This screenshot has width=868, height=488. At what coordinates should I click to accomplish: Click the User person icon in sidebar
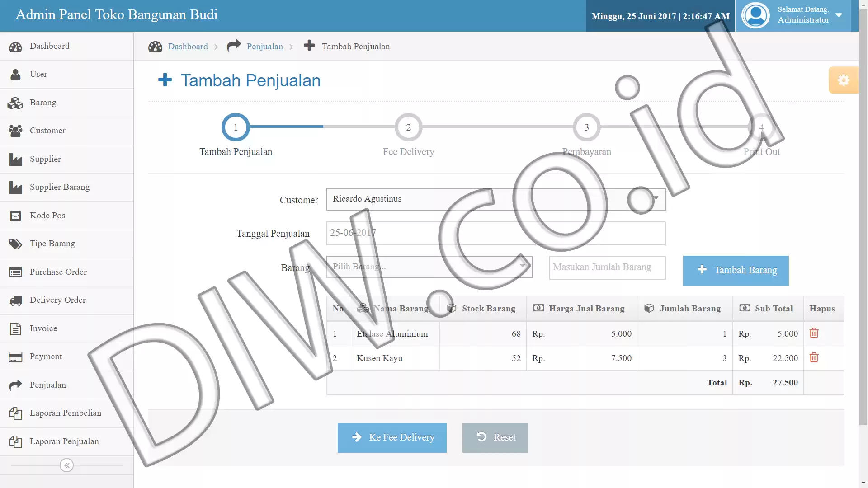15,75
